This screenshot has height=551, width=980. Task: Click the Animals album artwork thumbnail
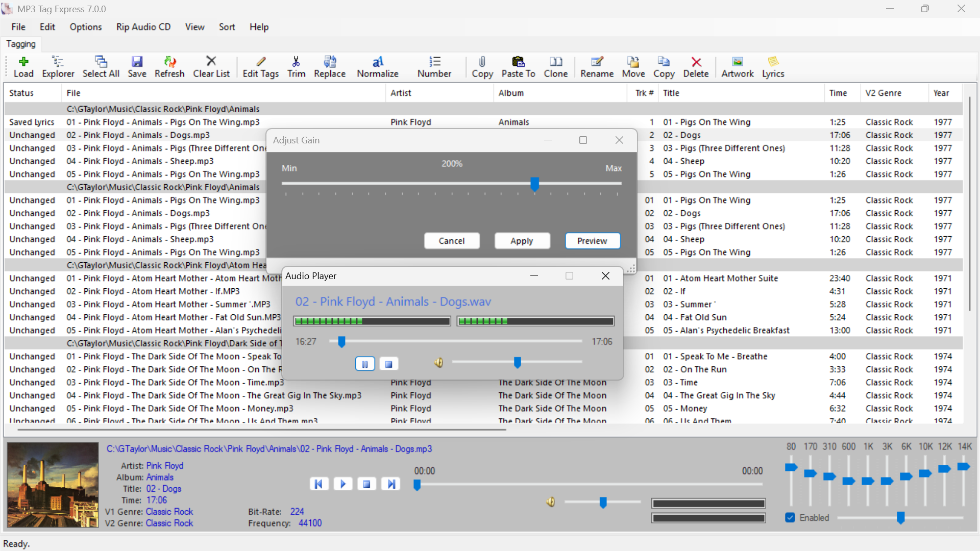pos(53,485)
